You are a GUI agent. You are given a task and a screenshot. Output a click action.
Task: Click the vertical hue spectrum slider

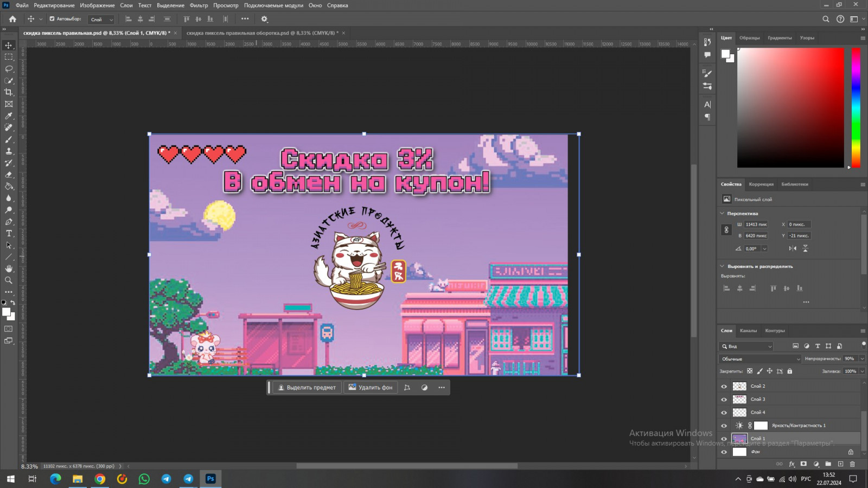856,107
